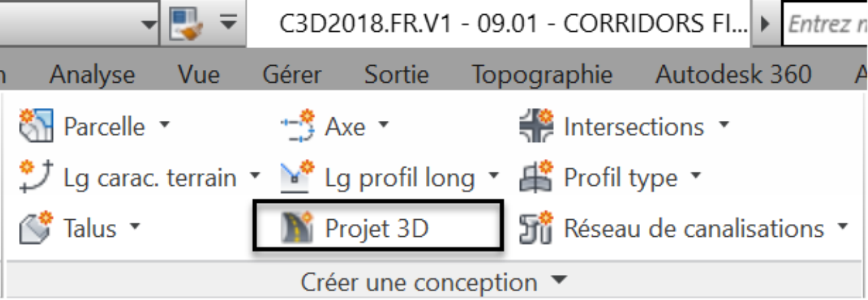Select the Lg profil long icon
Image resolution: width=868 pixels, height=300 pixels.
point(298,177)
